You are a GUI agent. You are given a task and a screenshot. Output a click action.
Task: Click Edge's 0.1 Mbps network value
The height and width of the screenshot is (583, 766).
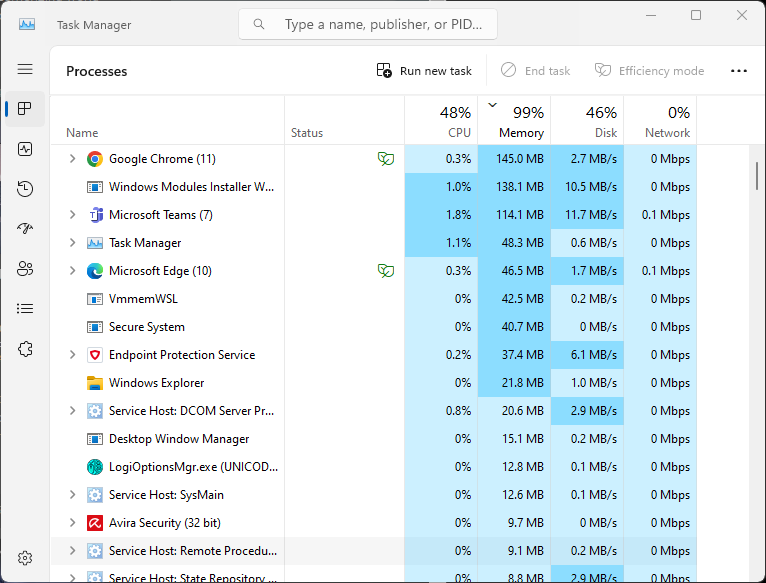coord(666,271)
